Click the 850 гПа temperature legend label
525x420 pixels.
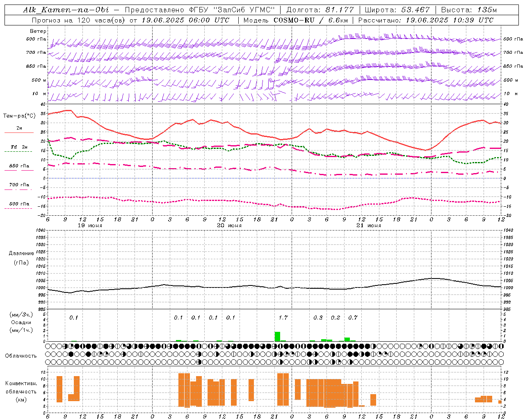tap(19, 166)
